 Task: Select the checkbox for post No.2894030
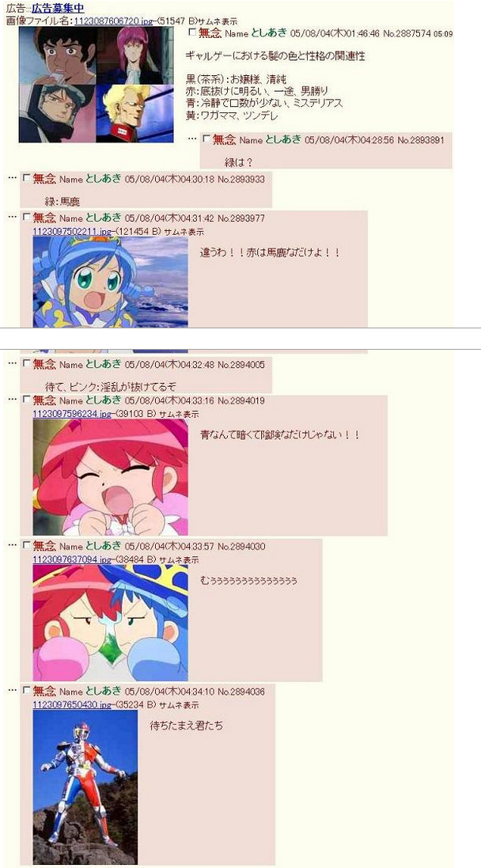click(27, 546)
